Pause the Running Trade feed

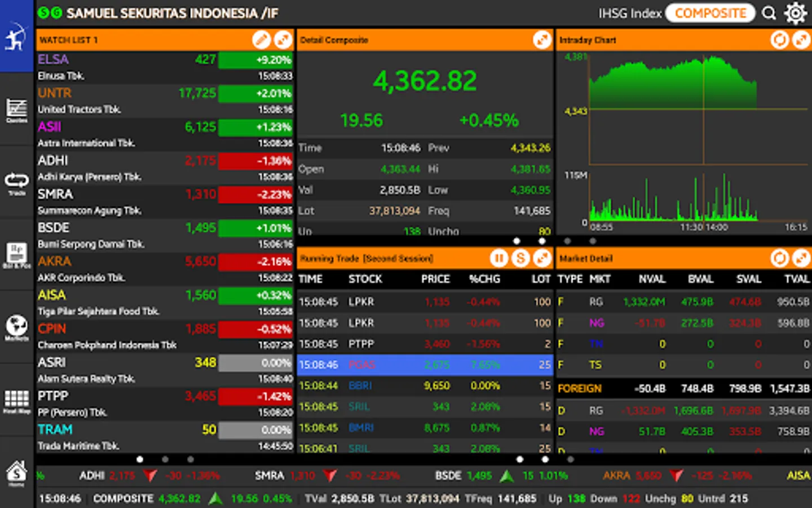pyautogui.click(x=498, y=258)
